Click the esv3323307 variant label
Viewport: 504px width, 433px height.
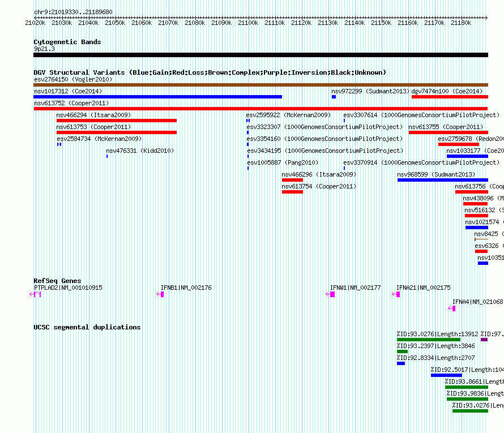[x=324, y=127]
